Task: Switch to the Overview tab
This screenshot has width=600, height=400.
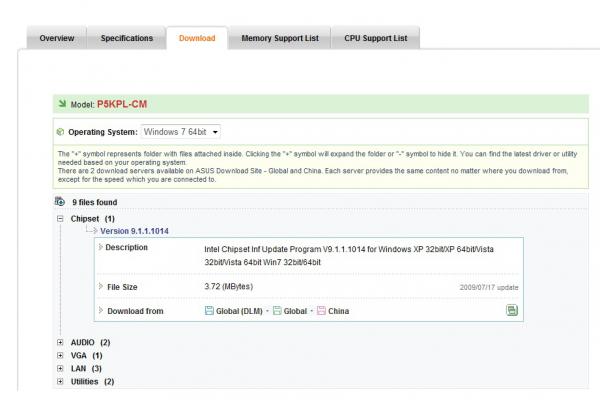Action: click(56, 38)
